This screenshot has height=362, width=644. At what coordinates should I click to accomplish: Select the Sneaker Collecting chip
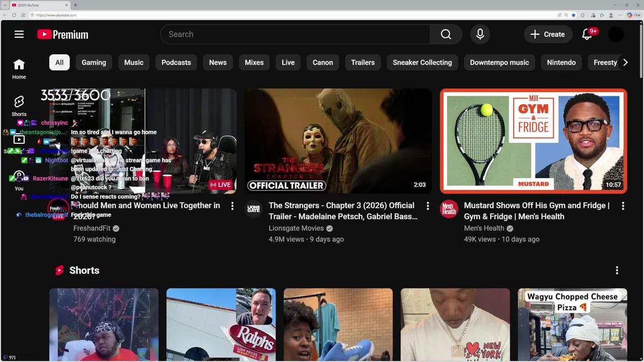tap(422, 62)
